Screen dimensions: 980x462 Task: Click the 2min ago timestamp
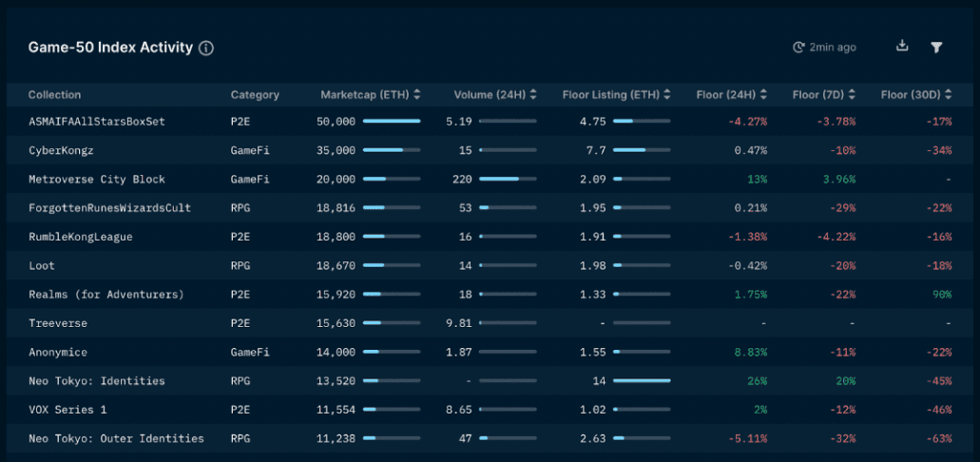(833, 48)
